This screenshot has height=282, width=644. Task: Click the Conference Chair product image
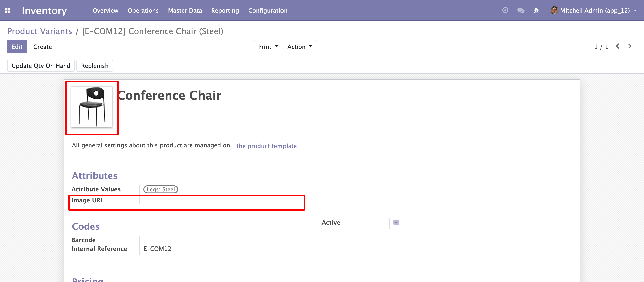[x=92, y=107]
